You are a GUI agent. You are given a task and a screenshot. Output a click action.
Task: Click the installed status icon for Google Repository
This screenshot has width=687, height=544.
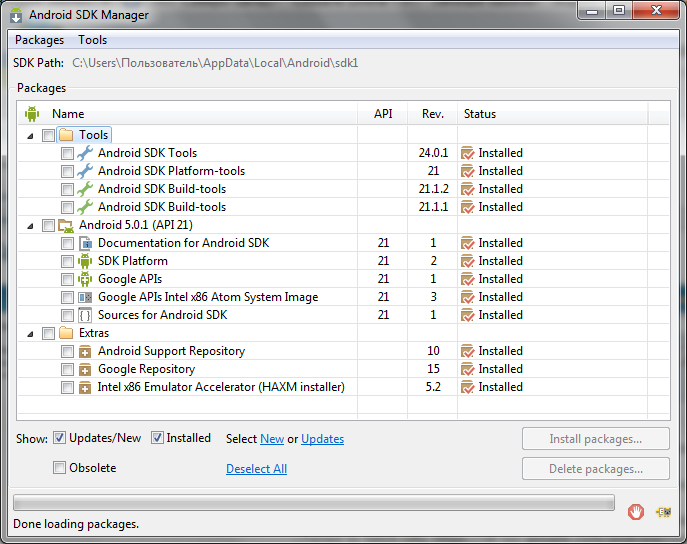tap(467, 369)
